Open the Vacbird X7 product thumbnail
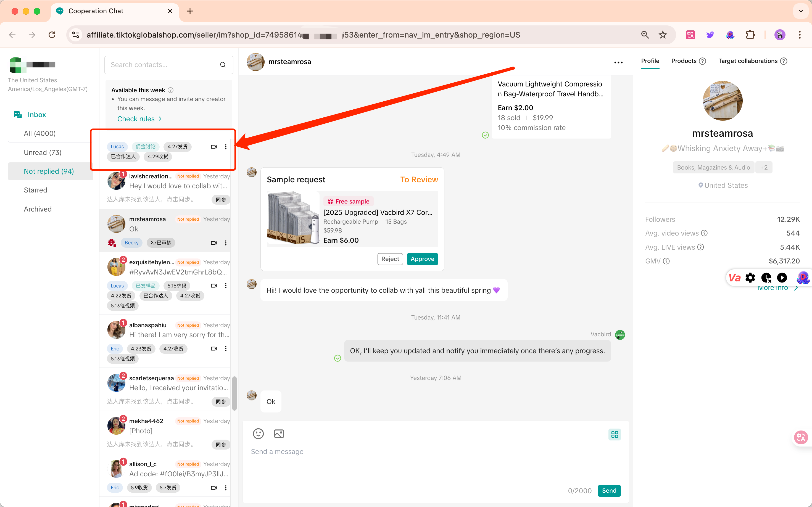Screen dimensions: 812x507 [293, 218]
